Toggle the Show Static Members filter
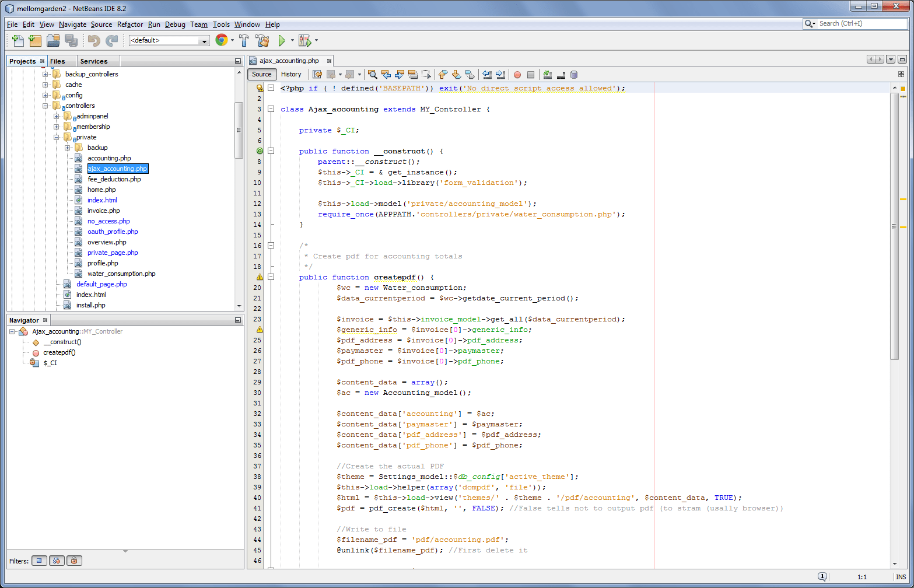This screenshot has height=588, width=914. click(57, 561)
